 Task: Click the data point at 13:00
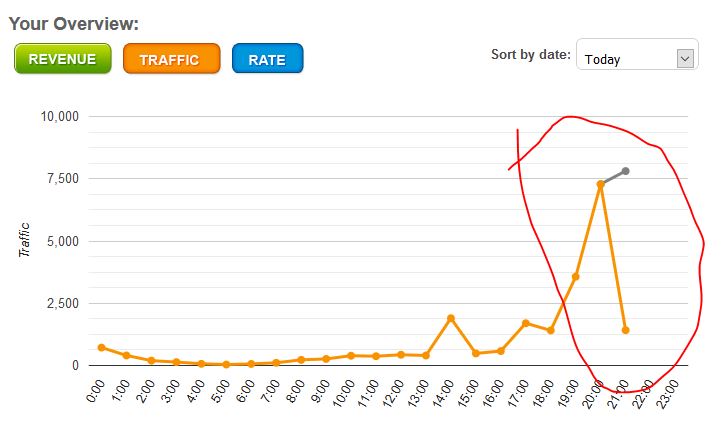coord(426,355)
